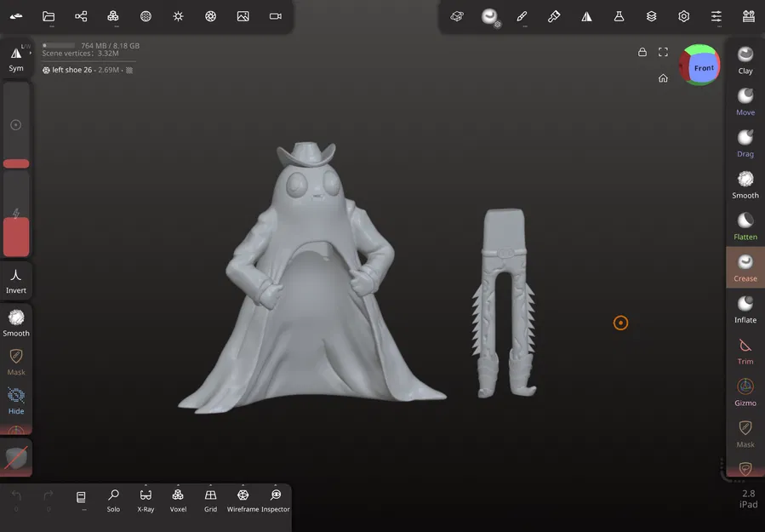This screenshot has width=765, height=532.
Task: Select the Clay brush
Action: (x=745, y=60)
